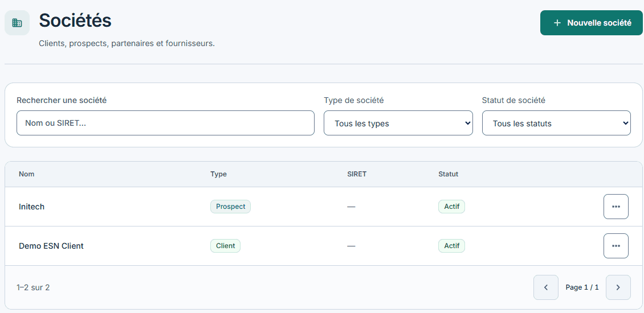Expand the Statut de société dropdown
The width and height of the screenshot is (644, 313).
tap(556, 123)
